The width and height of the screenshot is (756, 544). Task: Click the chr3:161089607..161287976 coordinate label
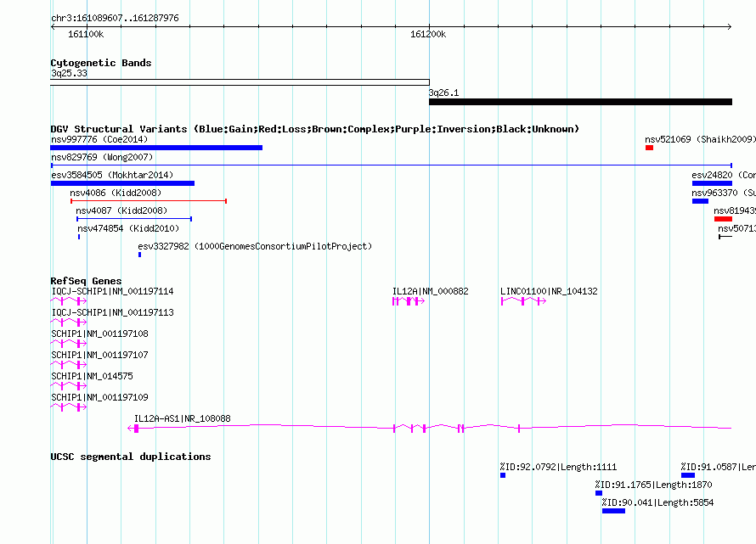pos(115,18)
